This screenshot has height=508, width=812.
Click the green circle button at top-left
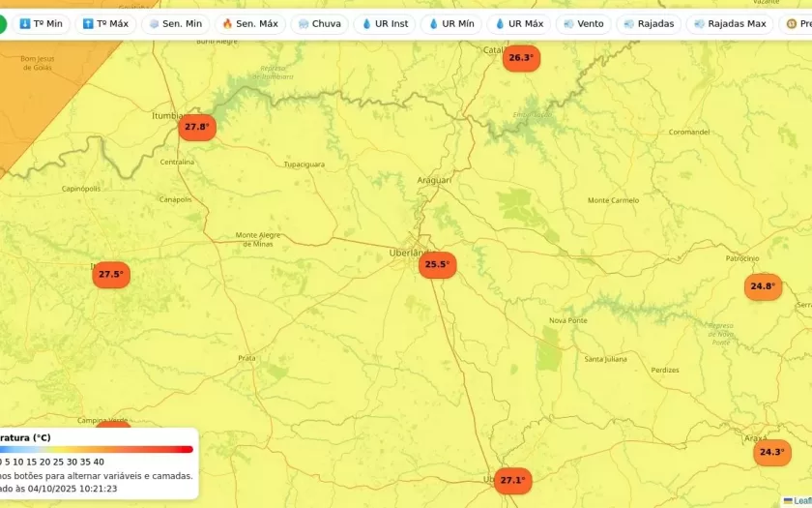click(2, 23)
